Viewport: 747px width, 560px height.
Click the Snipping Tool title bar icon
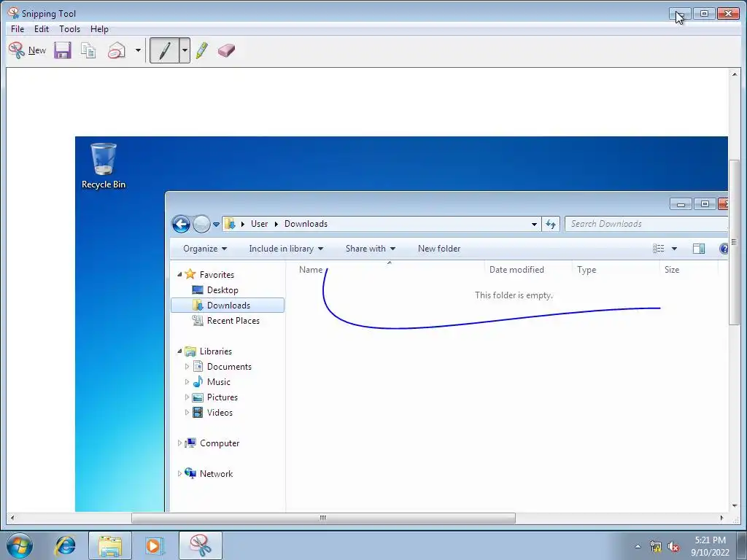tap(13, 13)
